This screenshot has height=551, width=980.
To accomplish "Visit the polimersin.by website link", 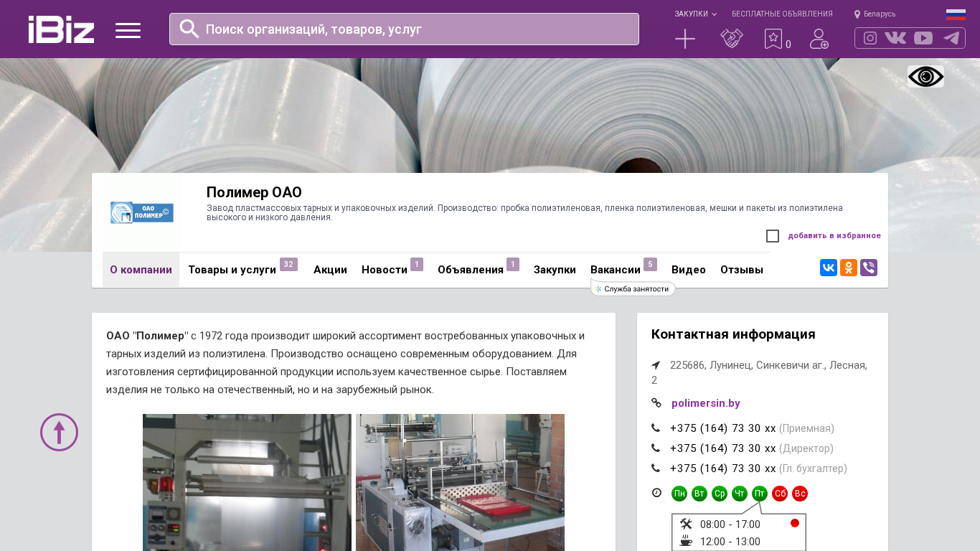I will coord(706,403).
